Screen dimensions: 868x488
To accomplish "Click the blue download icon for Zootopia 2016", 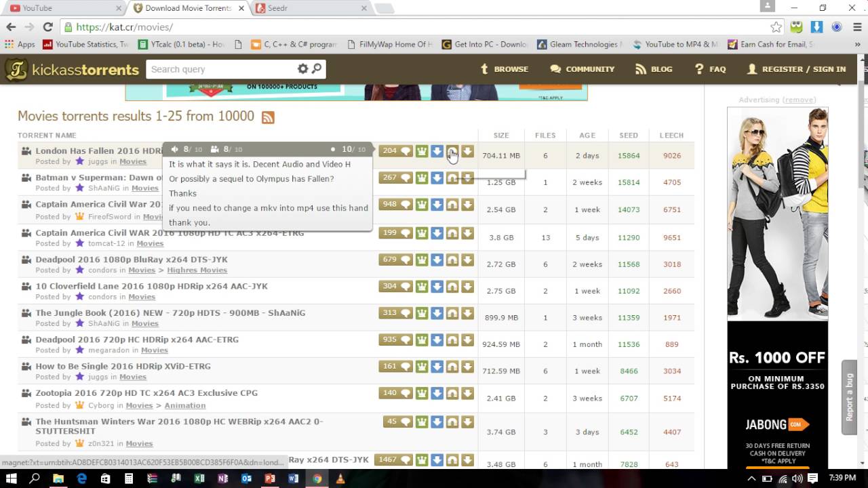I will coord(437,393).
